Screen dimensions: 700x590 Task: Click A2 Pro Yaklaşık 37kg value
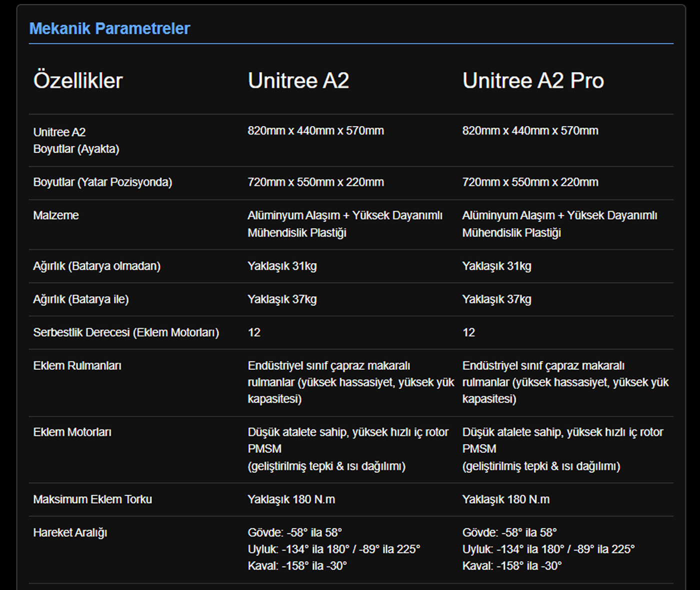pyautogui.click(x=496, y=299)
